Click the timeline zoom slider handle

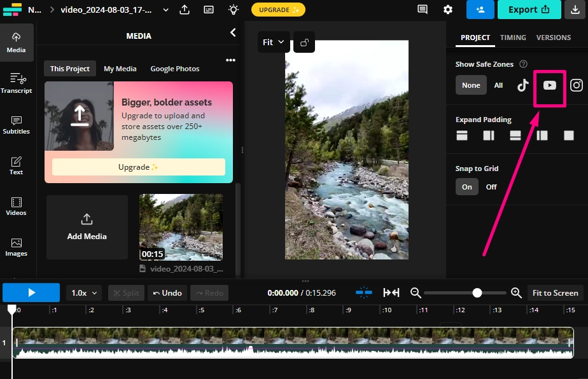477,293
